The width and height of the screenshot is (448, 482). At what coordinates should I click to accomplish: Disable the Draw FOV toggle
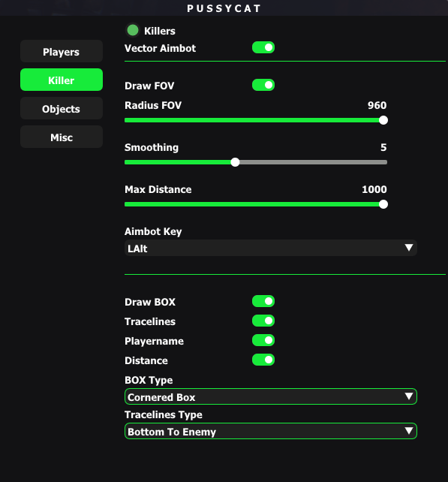coord(263,85)
